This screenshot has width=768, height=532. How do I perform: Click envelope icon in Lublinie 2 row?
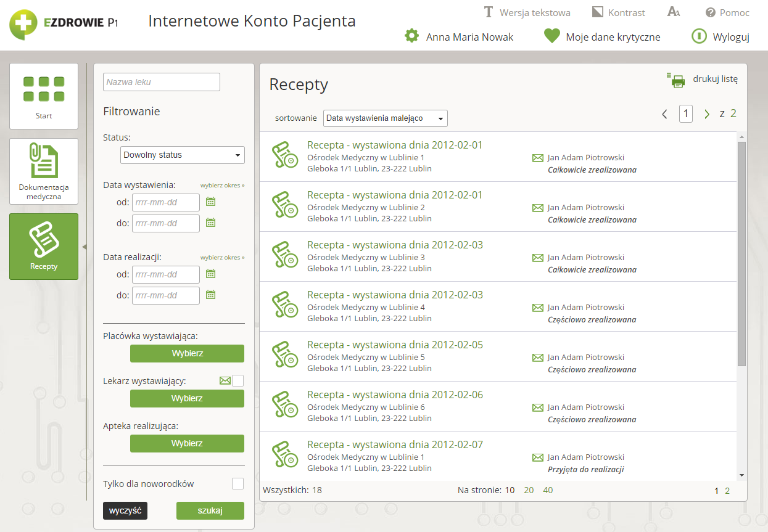tap(537, 208)
